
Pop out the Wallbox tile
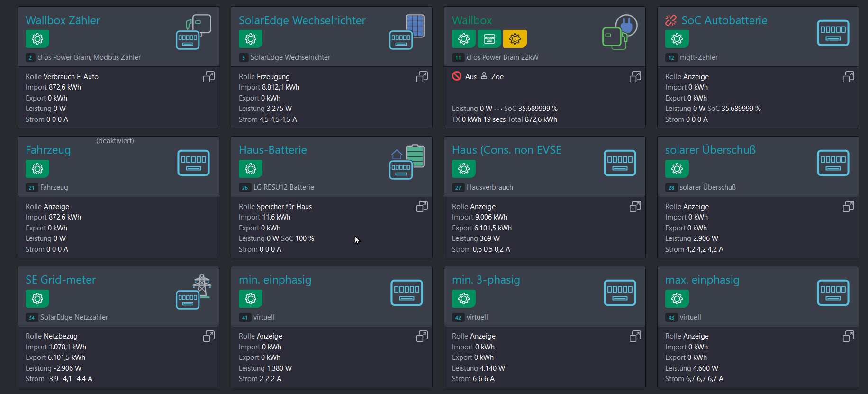point(635,77)
